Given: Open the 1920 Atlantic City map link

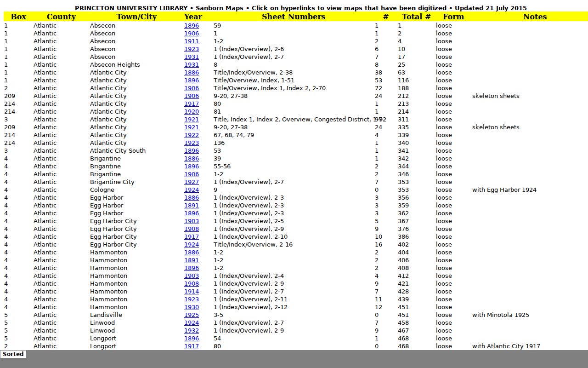Looking at the screenshot, I should [192, 112].
